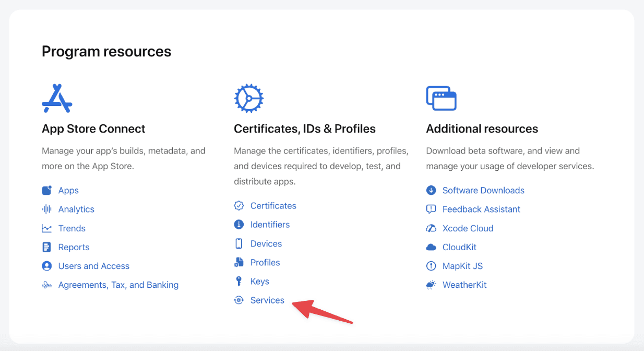Click the signature icon by Agreements, Tax, and Banking
Viewport: 644px width, 351px height.
[47, 285]
